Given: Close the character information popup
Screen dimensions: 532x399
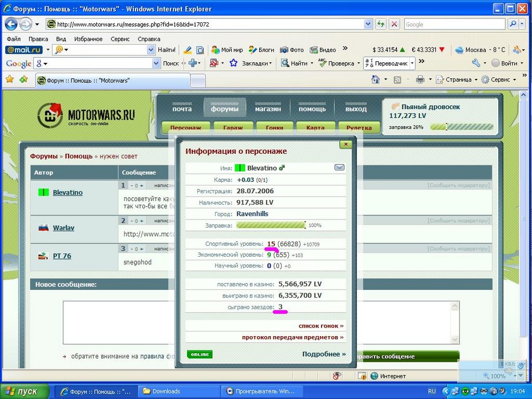Looking at the screenshot, I should [x=346, y=144].
